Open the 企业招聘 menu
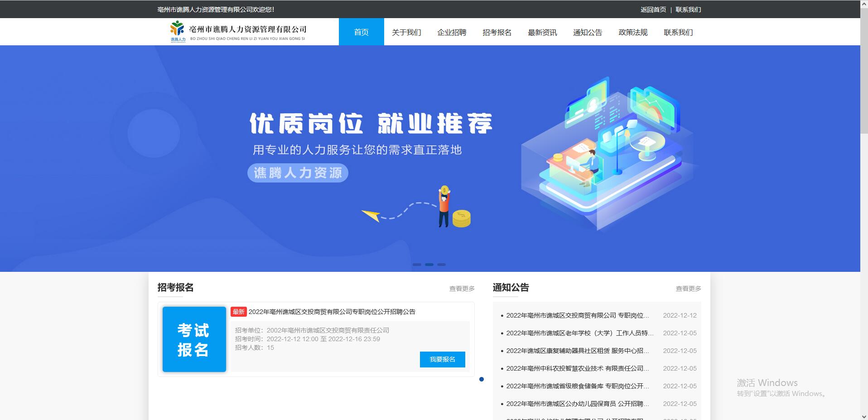The height and width of the screenshot is (420, 868). pyautogui.click(x=452, y=32)
